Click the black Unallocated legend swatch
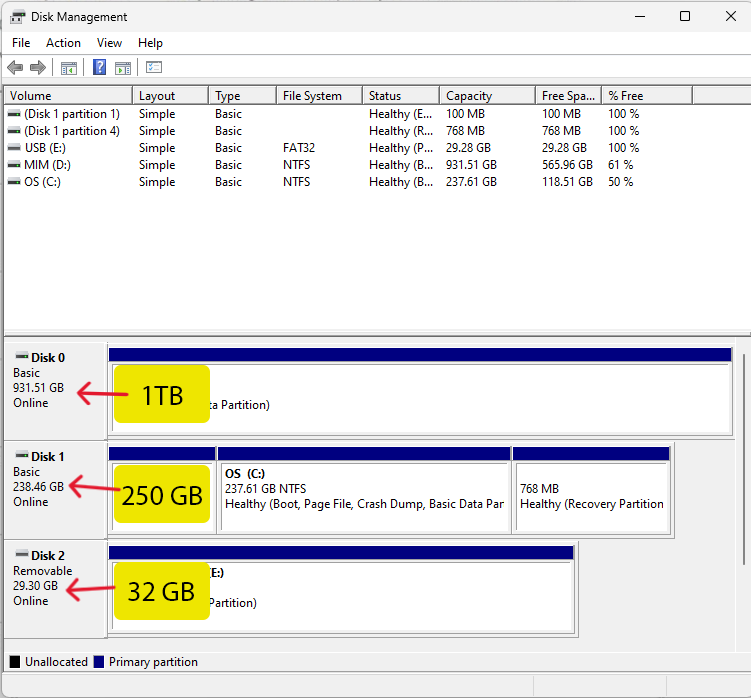Image resolution: width=751 pixels, height=698 pixels. point(15,662)
